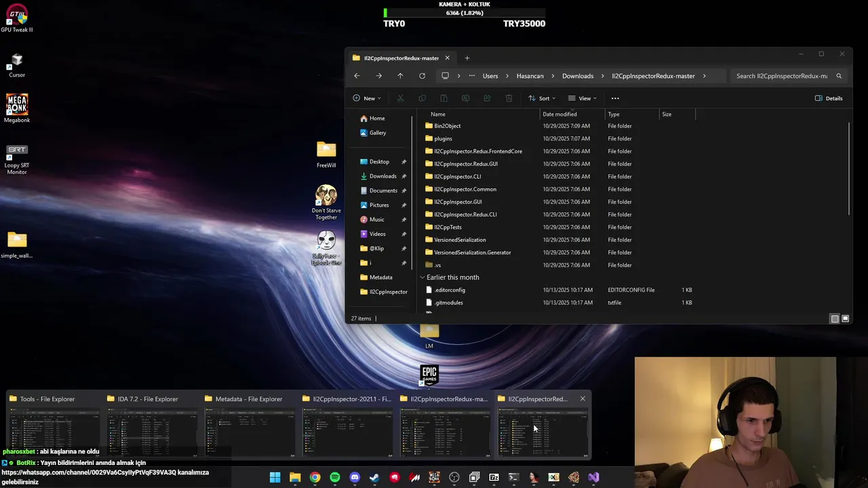Add a new tab in File Explorer
The height and width of the screenshot is (488, 868).
click(x=467, y=58)
